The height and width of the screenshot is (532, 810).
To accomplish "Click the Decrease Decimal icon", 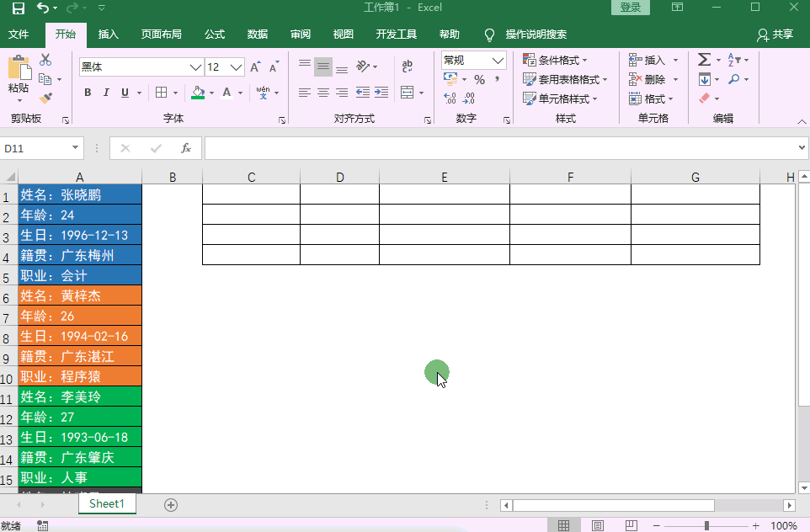I will [x=469, y=98].
